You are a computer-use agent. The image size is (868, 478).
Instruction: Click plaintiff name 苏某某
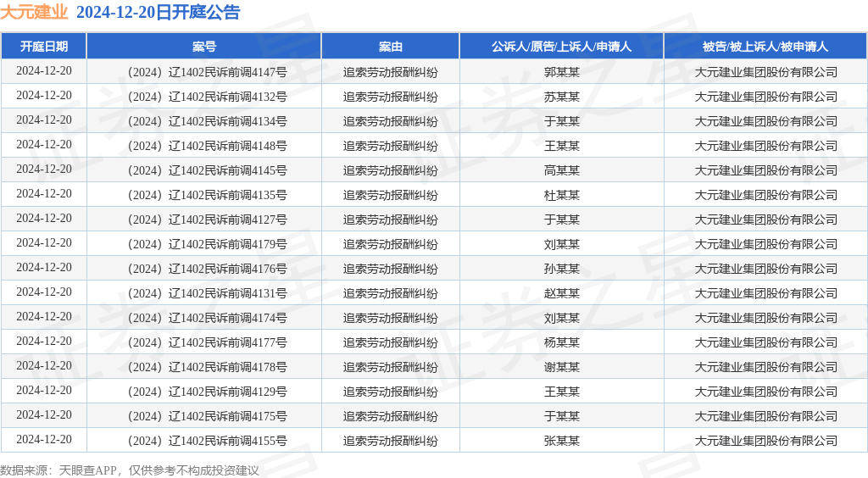click(x=561, y=97)
